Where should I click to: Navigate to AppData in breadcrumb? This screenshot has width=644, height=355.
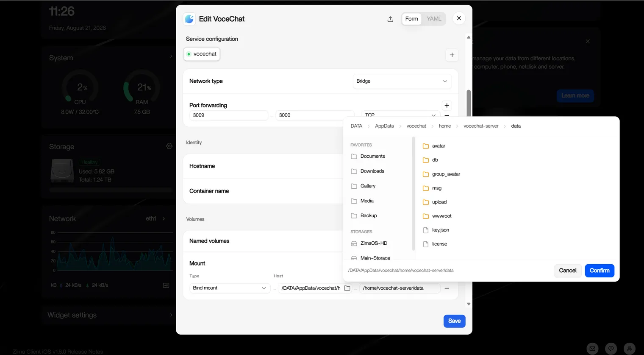click(x=384, y=126)
